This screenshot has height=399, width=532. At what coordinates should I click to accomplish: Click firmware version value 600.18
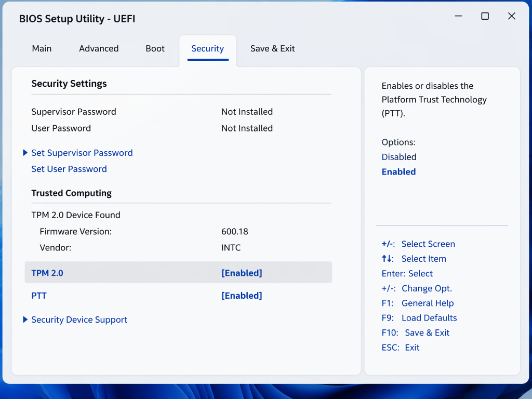235,231
